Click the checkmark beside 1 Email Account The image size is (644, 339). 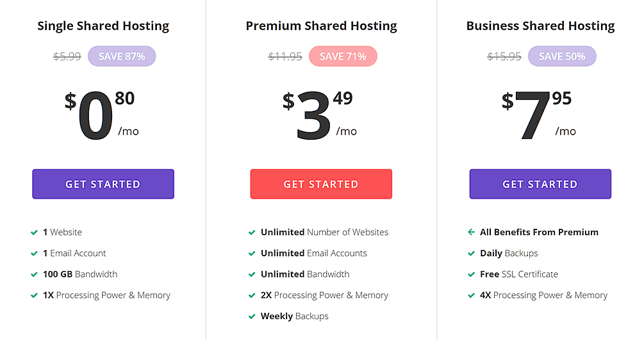[34, 254]
